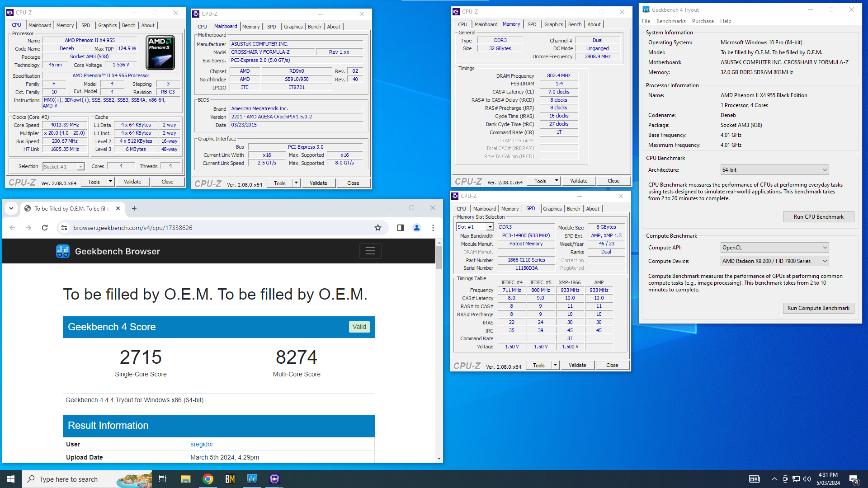Click Validate in CPU tab CPU-Z window
The width and height of the screenshot is (868, 488).
(132, 182)
